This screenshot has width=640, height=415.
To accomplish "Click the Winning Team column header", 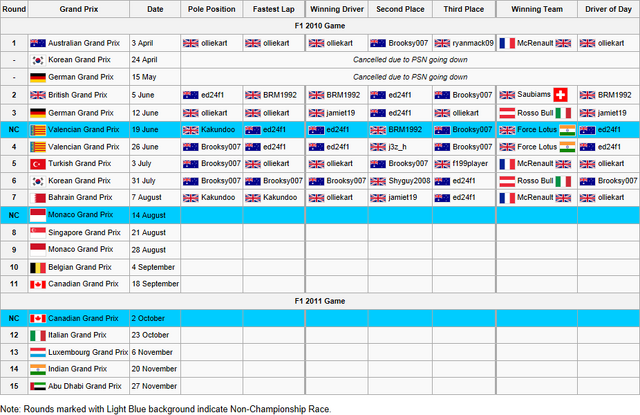I will [537, 9].
